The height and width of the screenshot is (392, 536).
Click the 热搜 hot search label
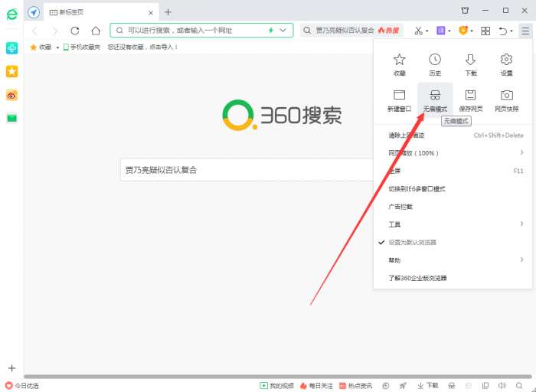pyautogui.click(x=389, y=31)
